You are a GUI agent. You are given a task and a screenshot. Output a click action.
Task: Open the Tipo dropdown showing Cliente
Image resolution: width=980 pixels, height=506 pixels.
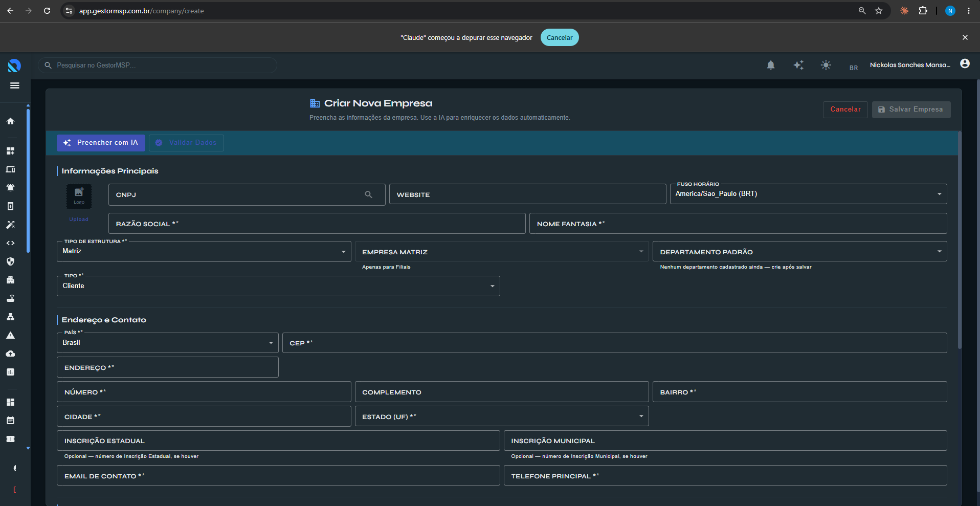[278, 286]
